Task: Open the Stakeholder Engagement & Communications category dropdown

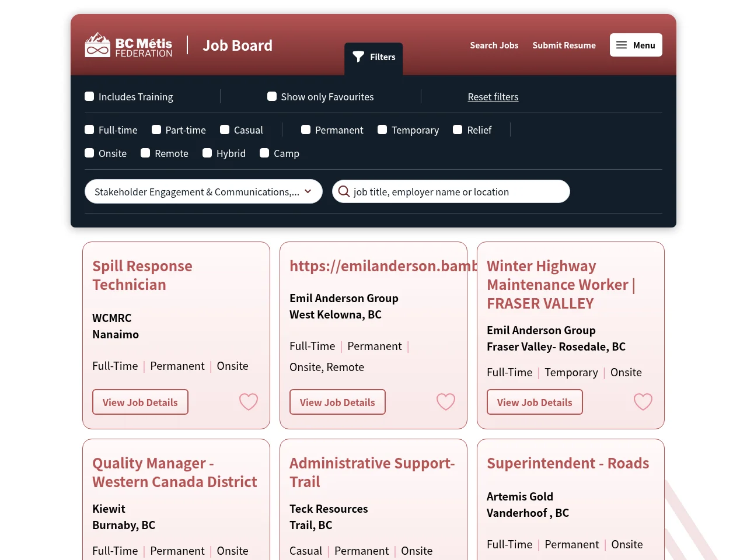Action: click(204, 191)
